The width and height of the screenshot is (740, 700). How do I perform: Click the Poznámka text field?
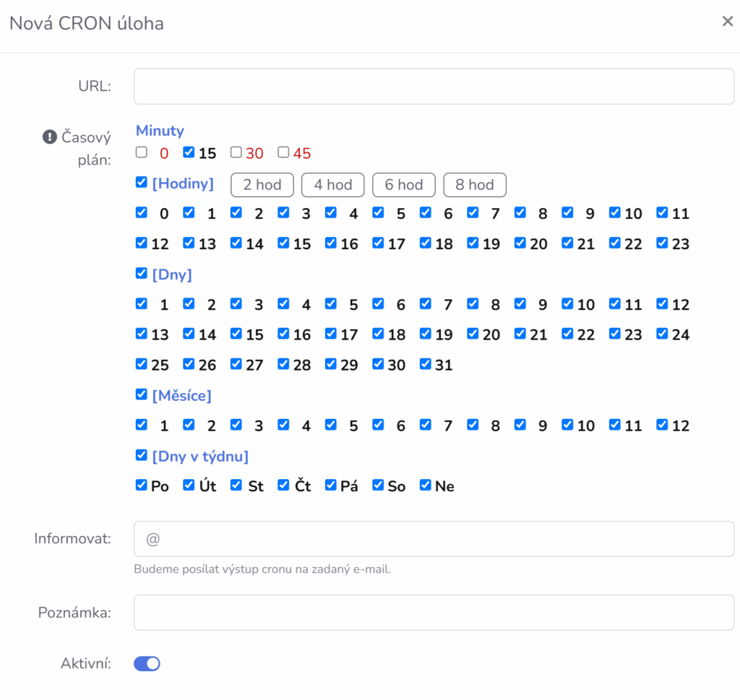click(x=434, y=613)
